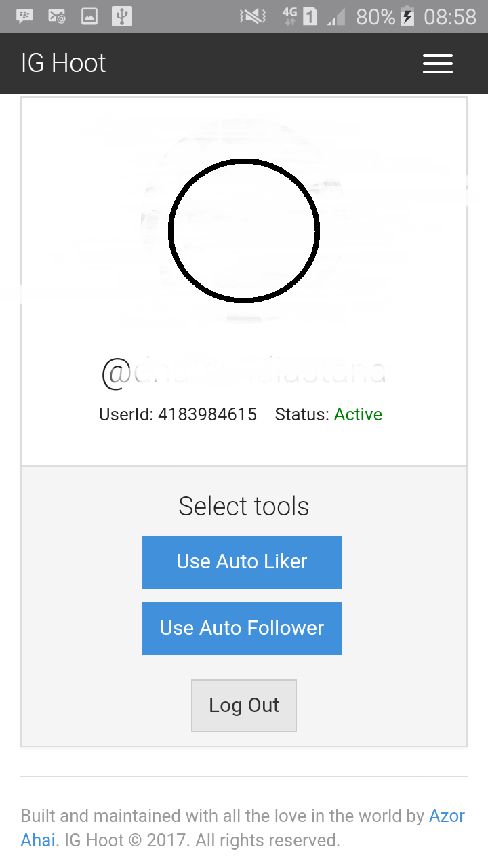Tap the signal strength bars icon
This screenshot has width=488, height=868.
pos(336,16)
